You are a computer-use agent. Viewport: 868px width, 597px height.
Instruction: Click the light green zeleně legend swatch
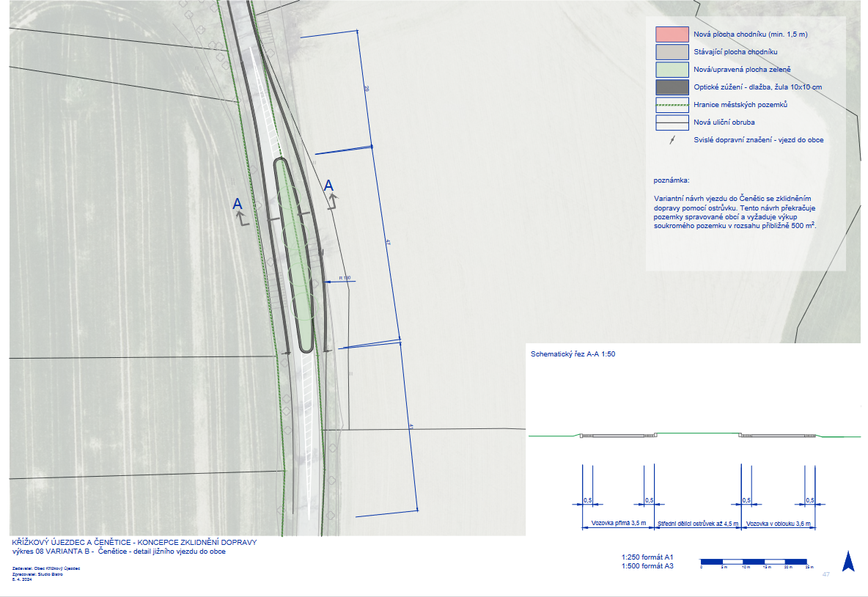point(671,70)
